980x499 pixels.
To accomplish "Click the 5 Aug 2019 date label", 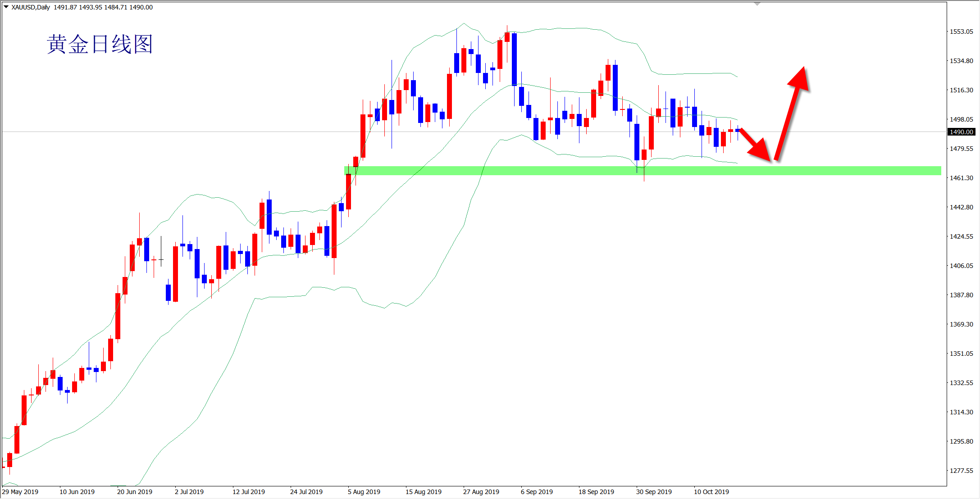I will (364, 492).
